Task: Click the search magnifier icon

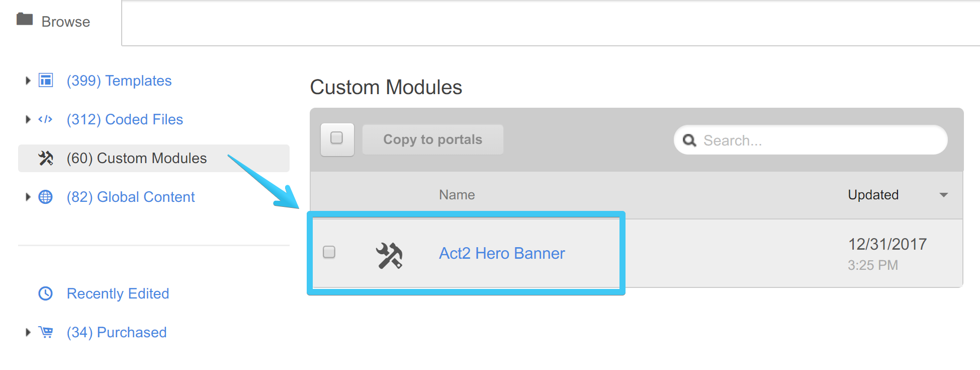Action: pyautogui.click(x=689, y=140)
